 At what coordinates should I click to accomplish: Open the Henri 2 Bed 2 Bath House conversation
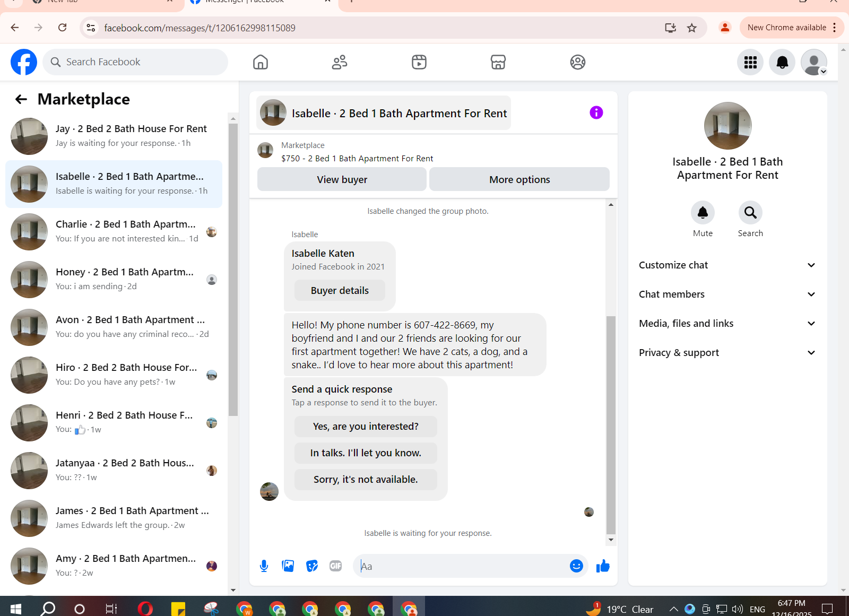(x=114, y=422)
